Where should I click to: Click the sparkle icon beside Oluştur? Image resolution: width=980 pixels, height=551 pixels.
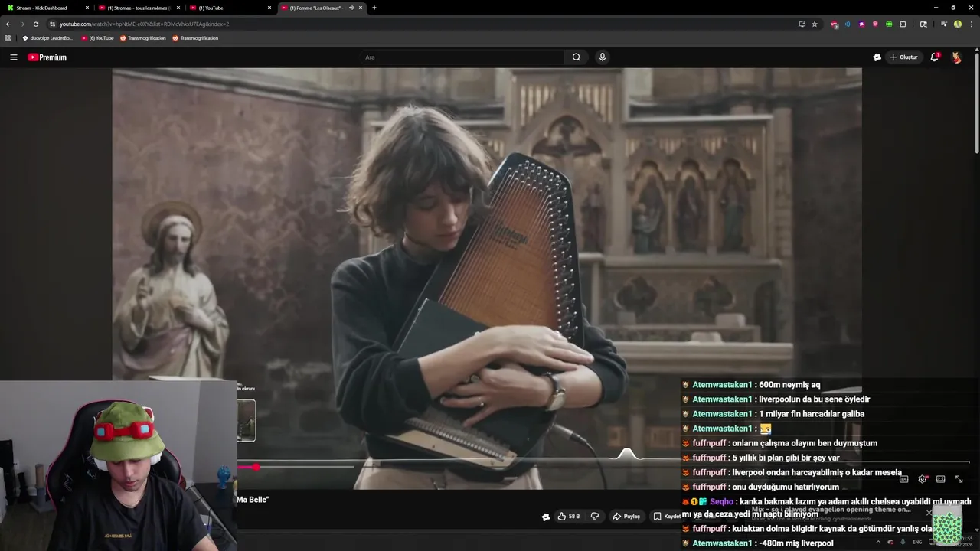pyautogui.click(x=877, y=57)
